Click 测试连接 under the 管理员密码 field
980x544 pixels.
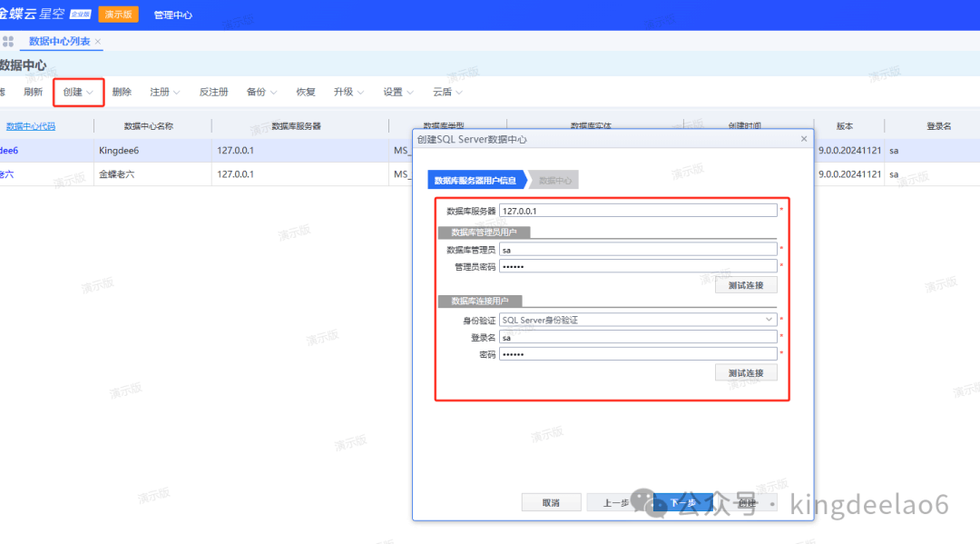746,285
